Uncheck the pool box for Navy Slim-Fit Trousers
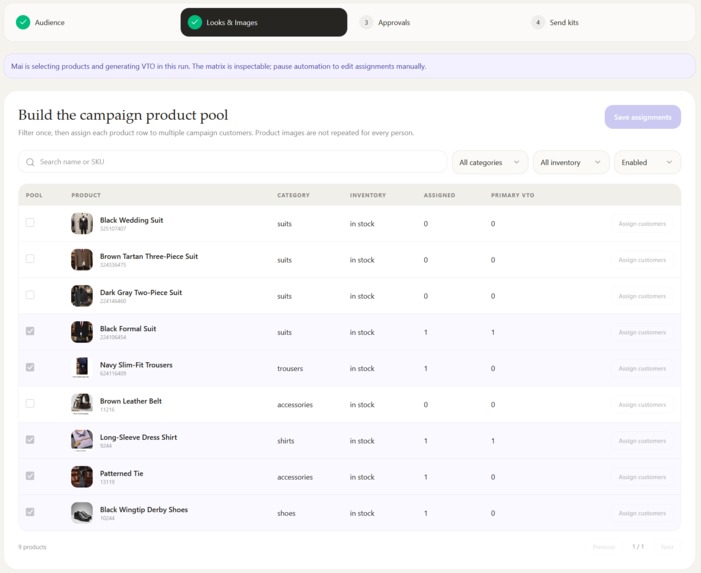 [30, 367]
